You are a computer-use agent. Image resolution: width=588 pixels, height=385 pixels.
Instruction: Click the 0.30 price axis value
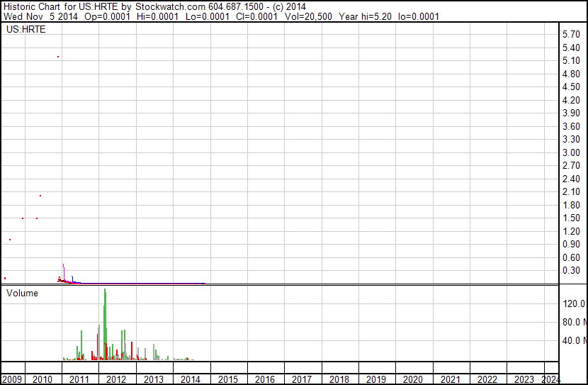[571, 270]
